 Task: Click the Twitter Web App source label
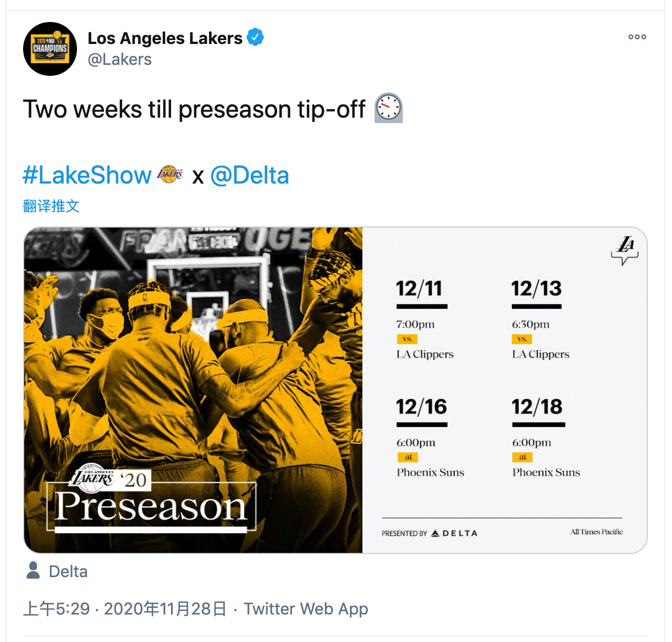[306, 609]
